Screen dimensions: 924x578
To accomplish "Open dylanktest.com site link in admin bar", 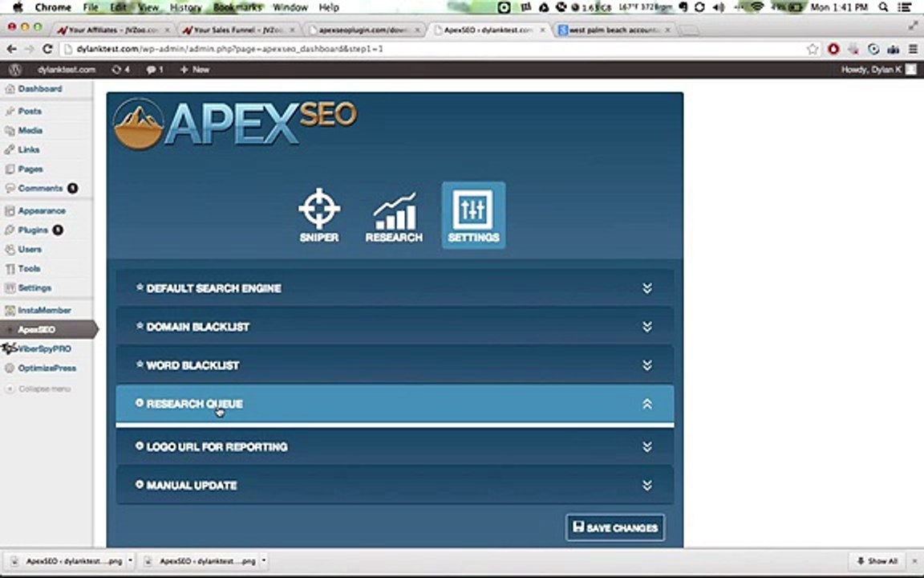I will [x=66, y=70].
